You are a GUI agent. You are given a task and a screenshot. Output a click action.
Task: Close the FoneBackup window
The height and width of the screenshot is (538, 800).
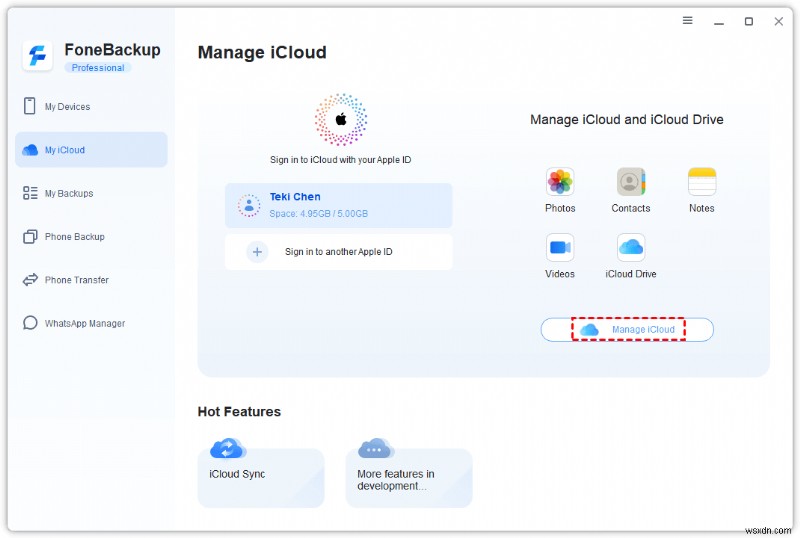click(x=778, y=21)
